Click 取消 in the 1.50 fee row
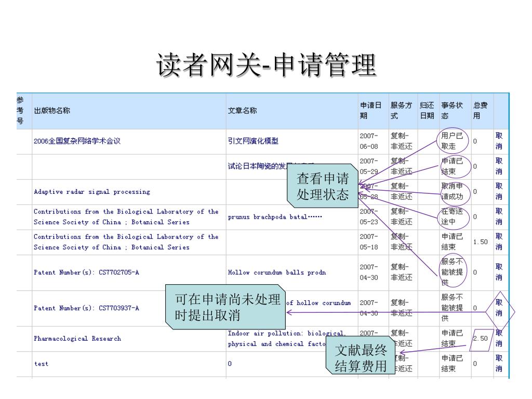This screenshot has height=399, width=532. pyautogui.click(x=499, y=242)
